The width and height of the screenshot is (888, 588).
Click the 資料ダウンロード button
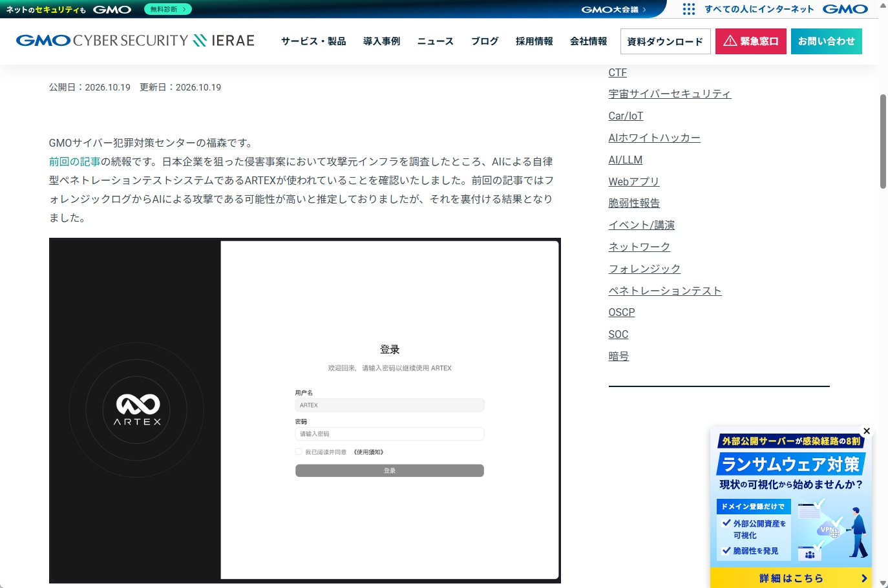pos(665,41)
